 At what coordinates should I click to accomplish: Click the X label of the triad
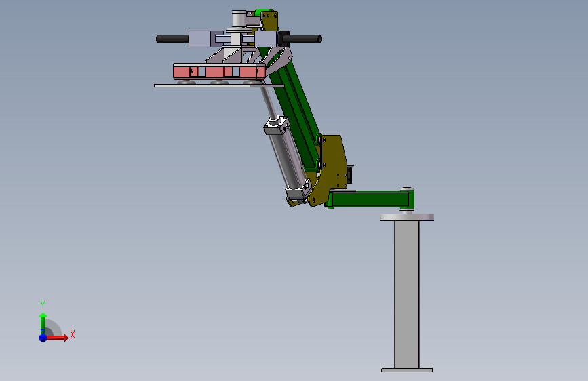(73, 334)
